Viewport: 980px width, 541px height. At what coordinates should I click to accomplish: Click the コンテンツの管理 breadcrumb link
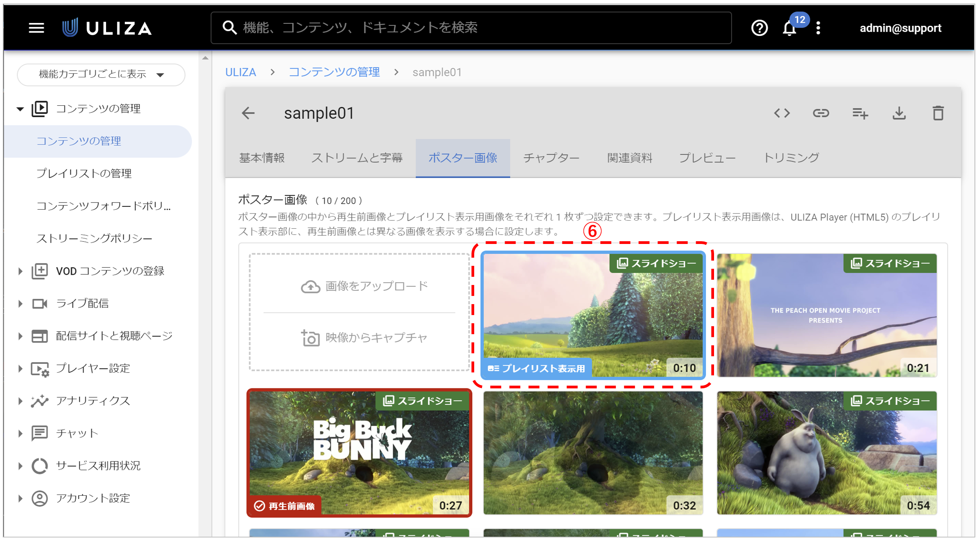click(x=334, y=72)
